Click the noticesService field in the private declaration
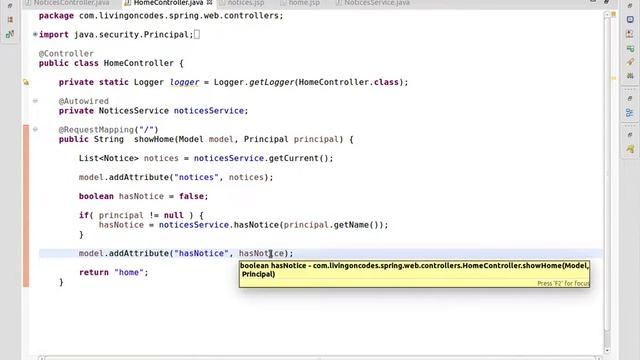640x360 pixels. (x=209, y=111)
